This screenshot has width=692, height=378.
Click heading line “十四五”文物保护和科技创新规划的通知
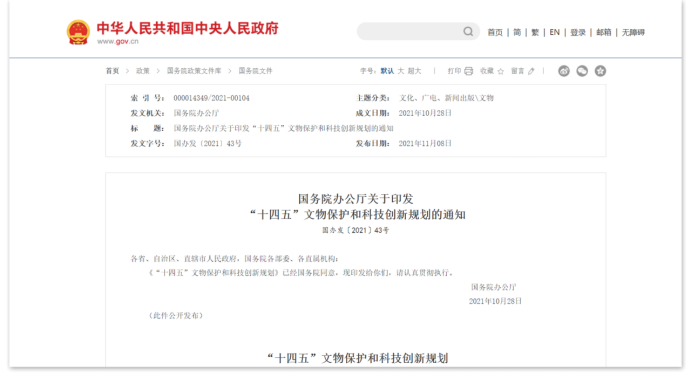pos(357,215)
